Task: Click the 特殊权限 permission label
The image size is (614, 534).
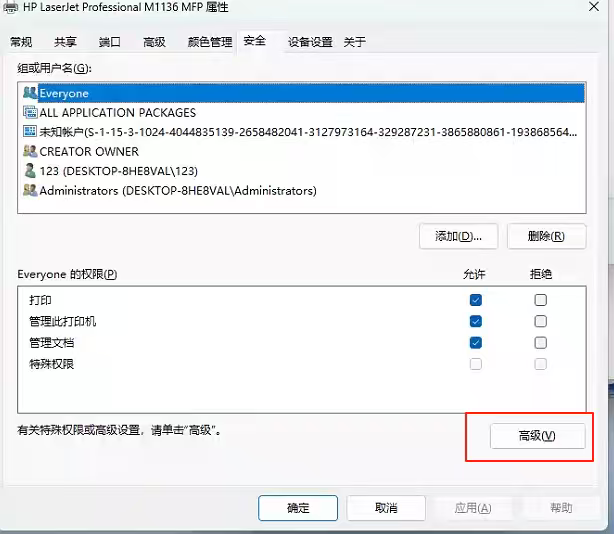Action: [52, 364]
